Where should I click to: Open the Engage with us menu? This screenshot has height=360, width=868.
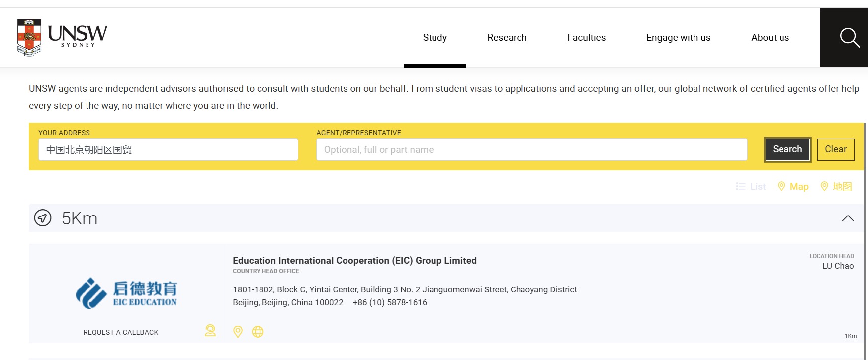pos(678,38)
